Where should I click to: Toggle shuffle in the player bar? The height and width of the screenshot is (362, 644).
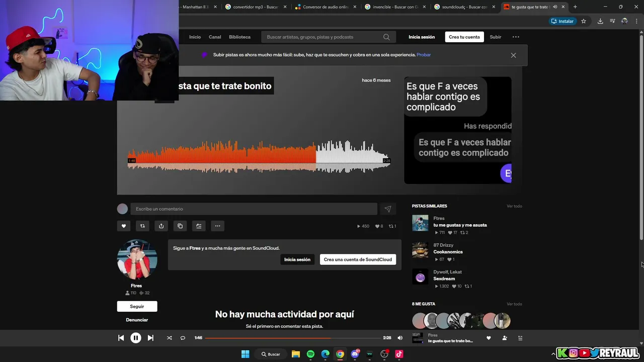(x=169, y=338)
